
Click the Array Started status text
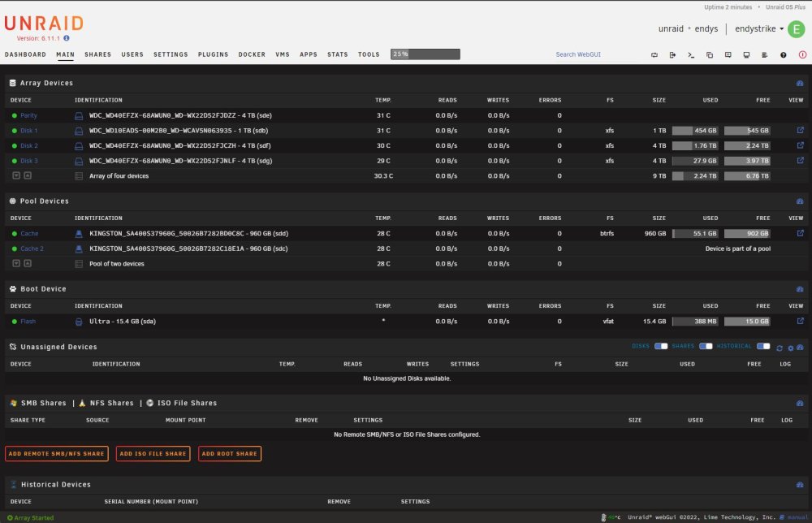click(33, 518)
